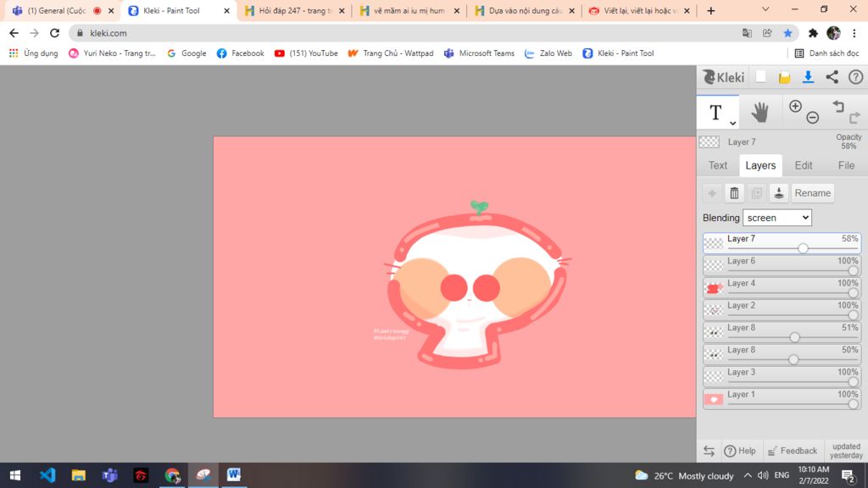Screen dimensions: 868x488
Task: Switch to the Layers tab
Action: click(x=760, y=165)
